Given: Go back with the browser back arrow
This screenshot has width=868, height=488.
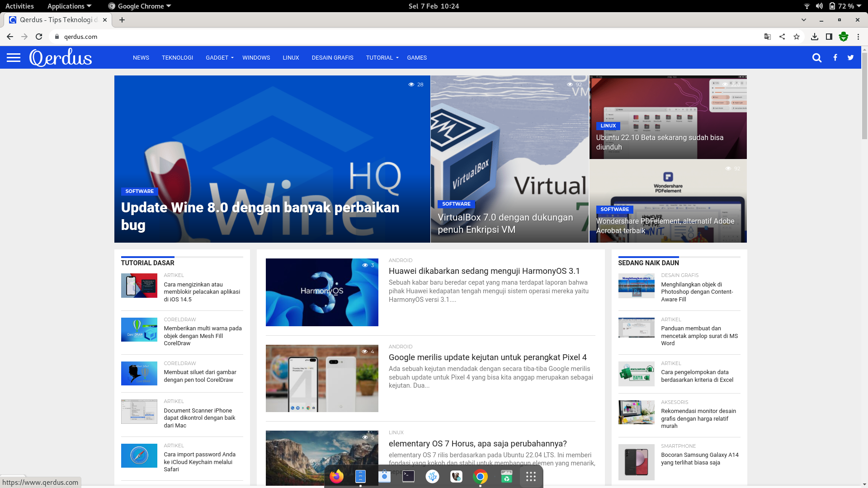Looking at the screenshot, I should click(x=10, y=37).
